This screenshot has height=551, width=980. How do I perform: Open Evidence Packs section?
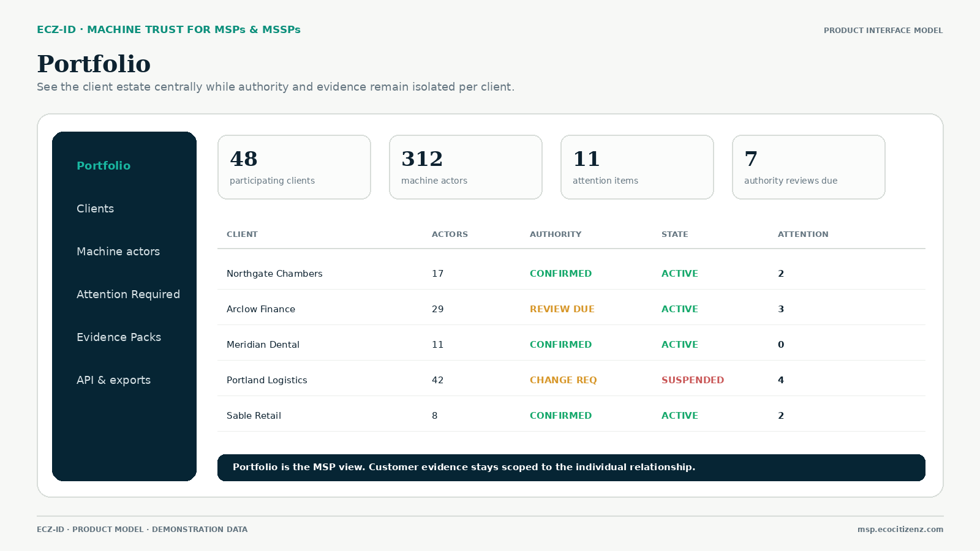coord(119,337)
